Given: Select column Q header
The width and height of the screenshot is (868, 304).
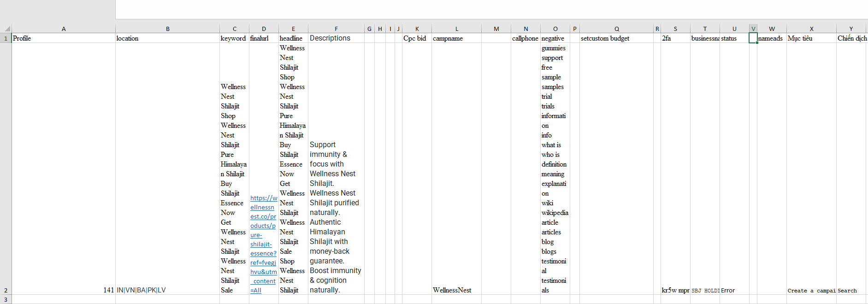Looking at the screenshot, I should (616, 29).
